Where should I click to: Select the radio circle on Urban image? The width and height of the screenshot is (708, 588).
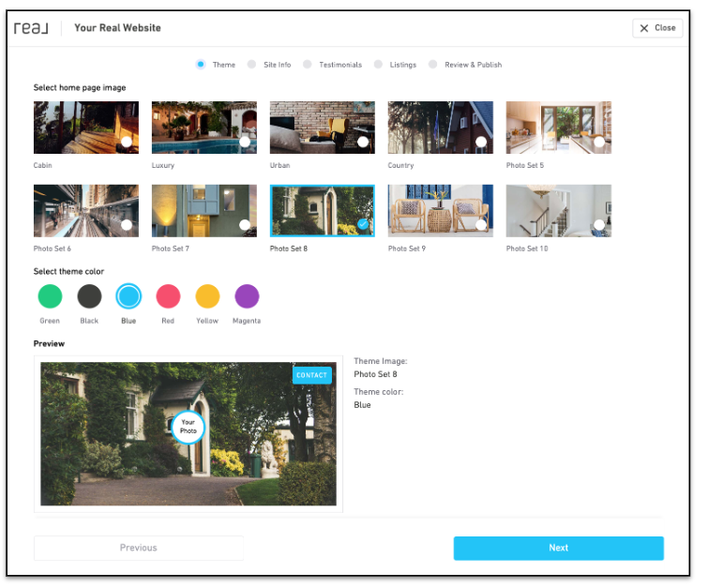[363, 142]
